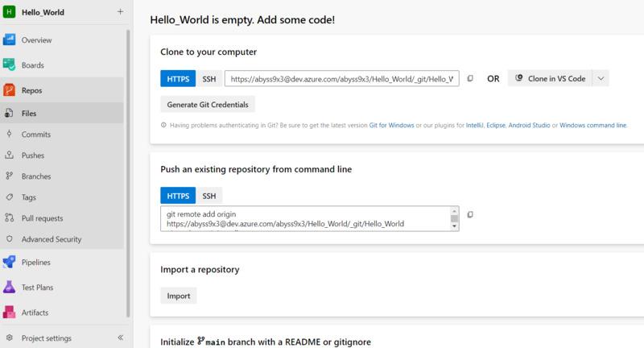
Task: Click the Artifacts icon
Action: (x=9, y=313)
